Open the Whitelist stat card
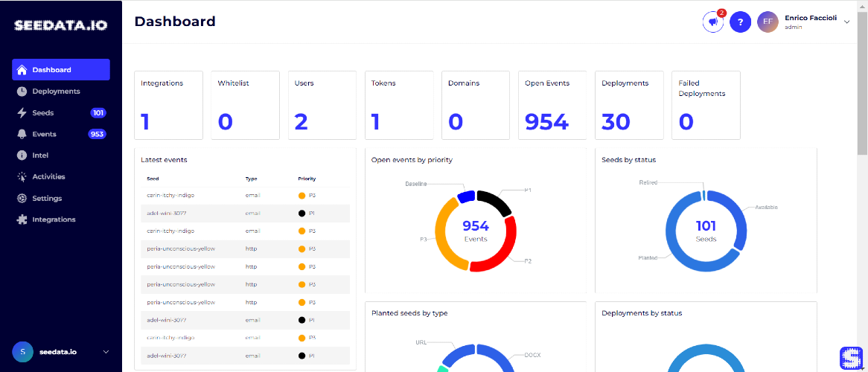The image size is (868, 372). [x=245, y=105]
